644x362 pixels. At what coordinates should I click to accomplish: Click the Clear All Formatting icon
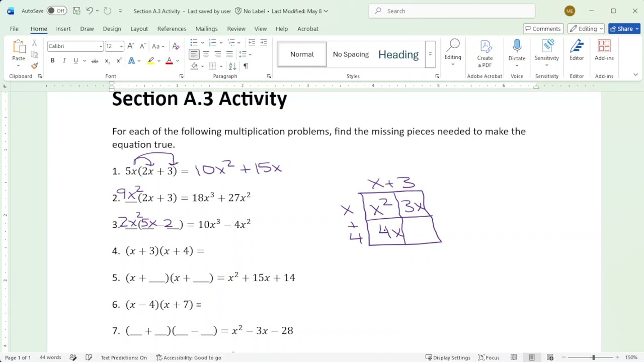tap(176, 46)
